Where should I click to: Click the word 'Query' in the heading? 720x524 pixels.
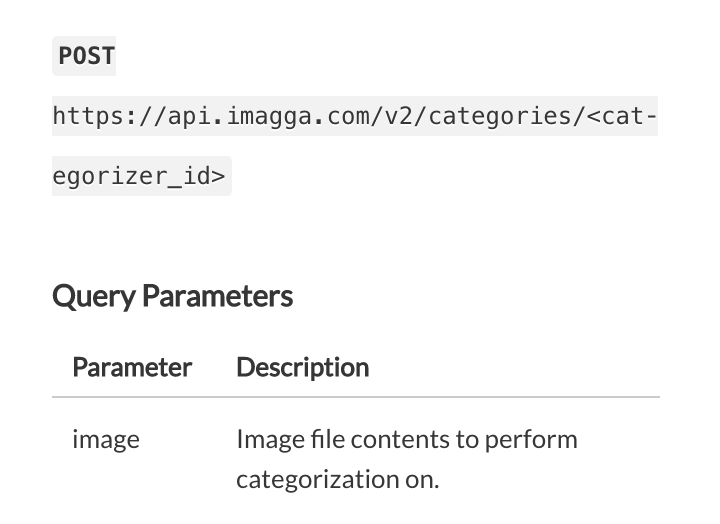tap(94, 296)
